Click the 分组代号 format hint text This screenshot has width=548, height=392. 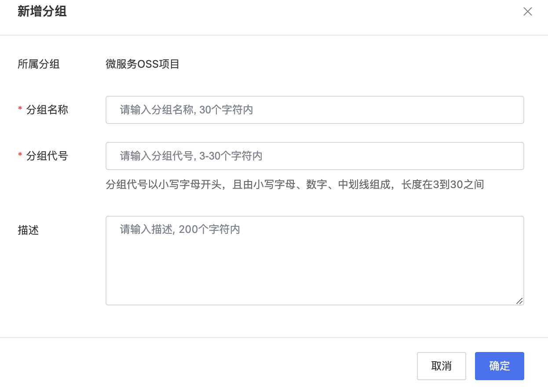point(295,185)
